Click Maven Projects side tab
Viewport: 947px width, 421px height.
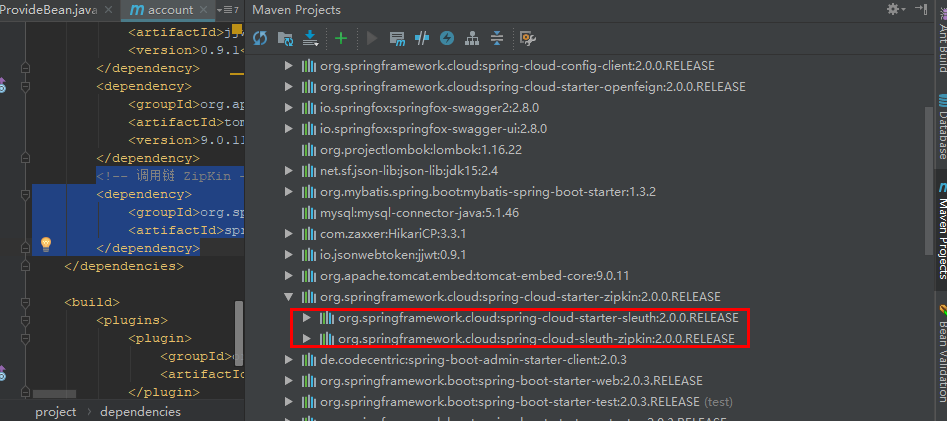pos(940,231)
